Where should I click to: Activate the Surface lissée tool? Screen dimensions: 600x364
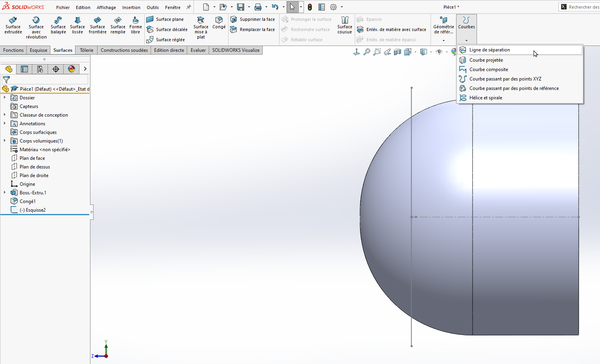point(77,26)
